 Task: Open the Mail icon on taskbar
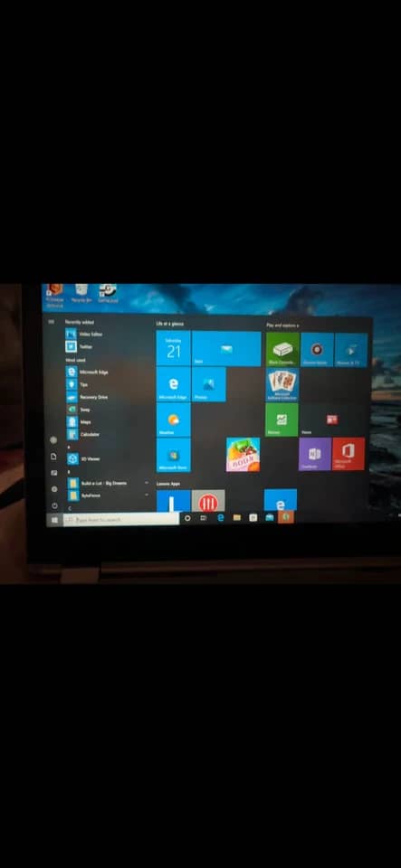270,517
